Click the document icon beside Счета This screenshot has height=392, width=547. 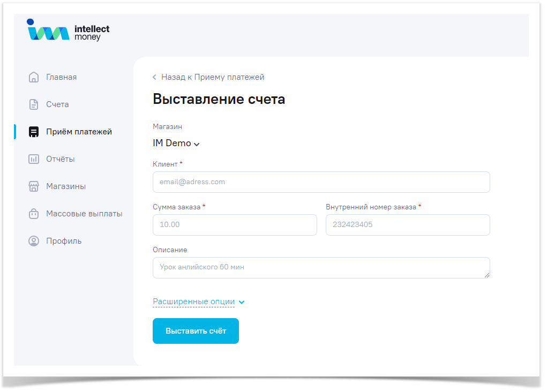click(x=34, y=104)
